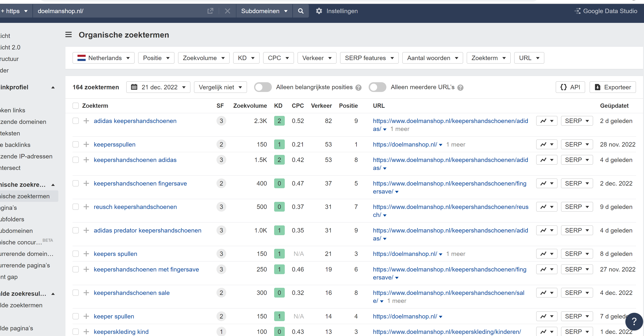The image size is (644, 336).
Task: Click the Exporteer button
Action: tap(612, 87)
